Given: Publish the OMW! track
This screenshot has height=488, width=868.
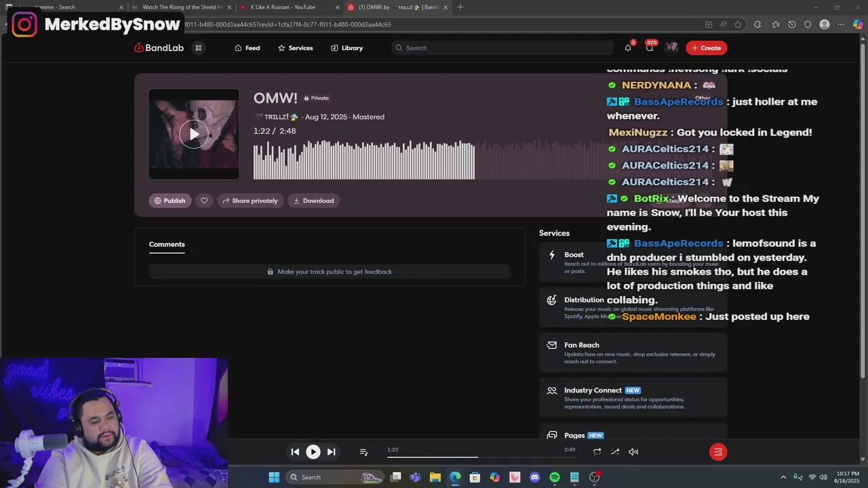Looking at the screenshot, I should [170, 201].
